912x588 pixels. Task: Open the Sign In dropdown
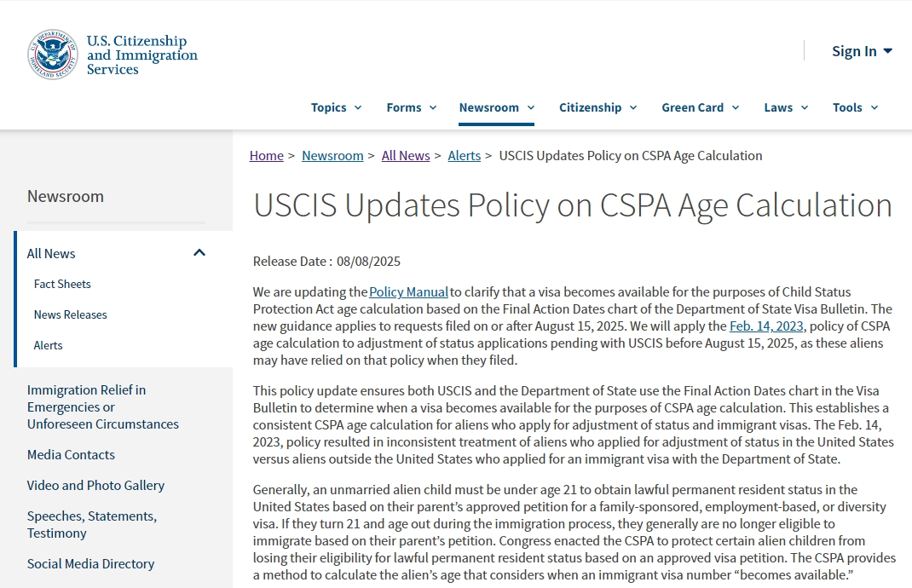pos(862,51)
